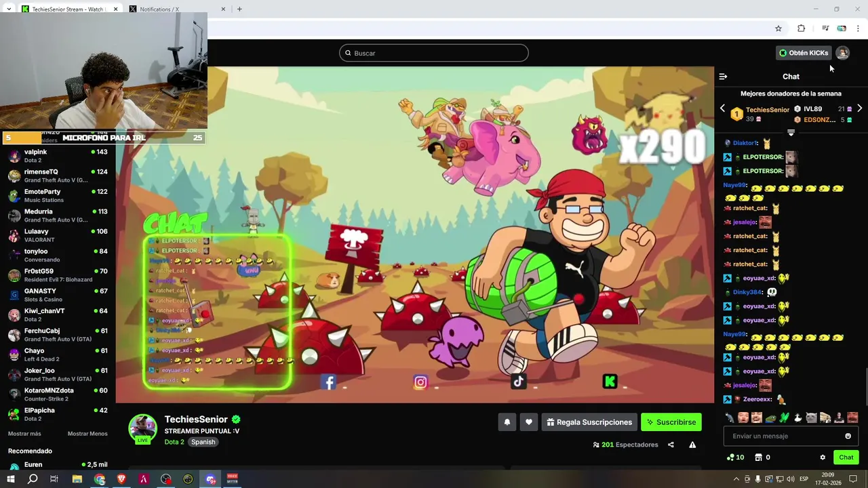Open Windows taskbar search
The height and width of the screenshot is (488, 868).
[x=33, y=479]
